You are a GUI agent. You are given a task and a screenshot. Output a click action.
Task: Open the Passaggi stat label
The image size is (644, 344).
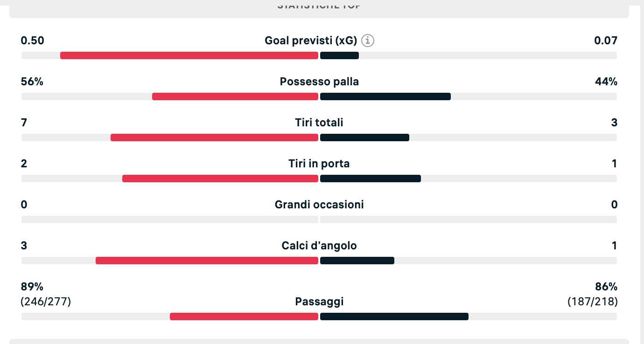click(319, 302)
